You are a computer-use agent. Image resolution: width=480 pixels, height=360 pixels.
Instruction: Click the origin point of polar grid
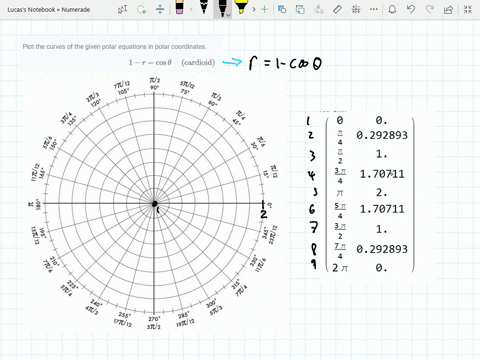(x=154, y=204)
